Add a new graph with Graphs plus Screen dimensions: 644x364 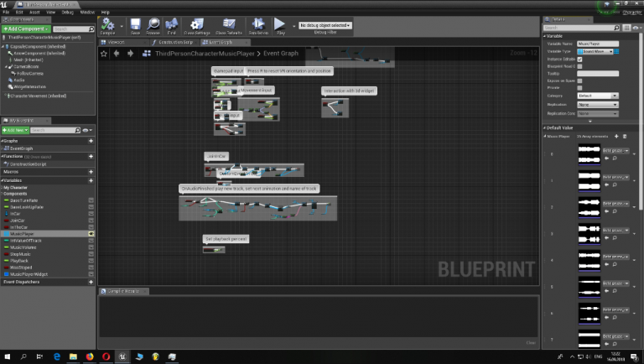(91, 141)
